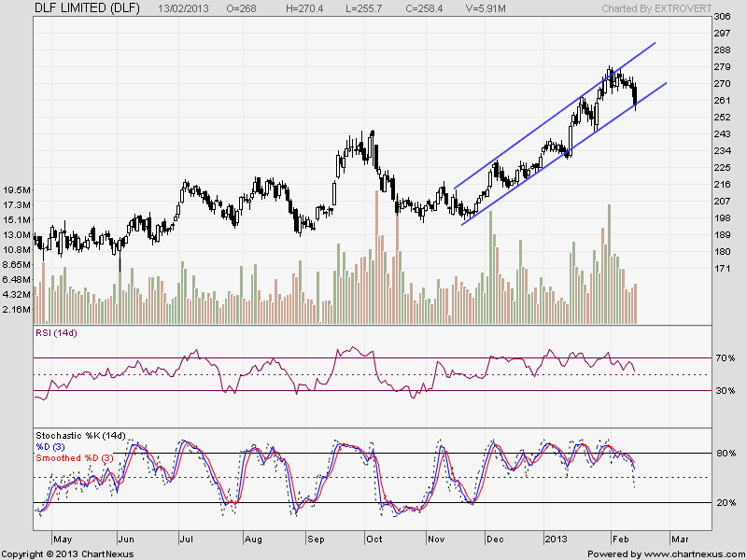Click the 70% RSI level label
Image resolution: width=747 pixels, height=560 pixels.
(x=724, y=358)
